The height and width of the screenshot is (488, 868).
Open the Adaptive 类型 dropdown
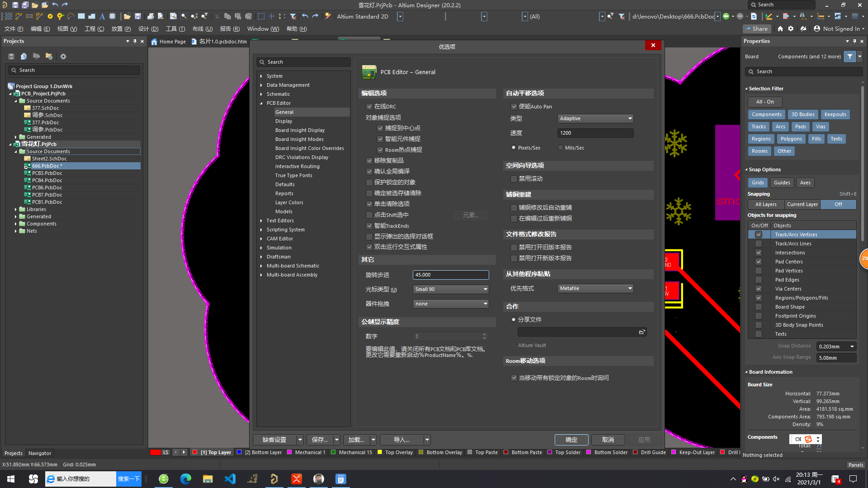click(595, 118)
